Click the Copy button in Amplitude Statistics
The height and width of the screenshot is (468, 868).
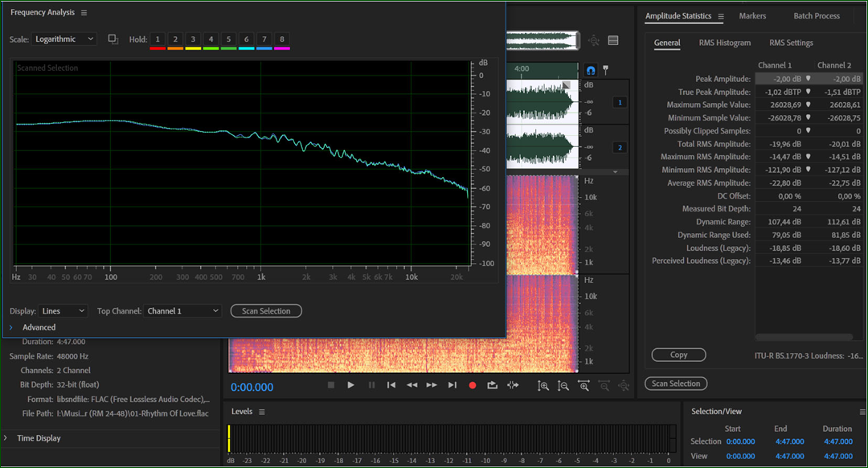tap(678, 355)
